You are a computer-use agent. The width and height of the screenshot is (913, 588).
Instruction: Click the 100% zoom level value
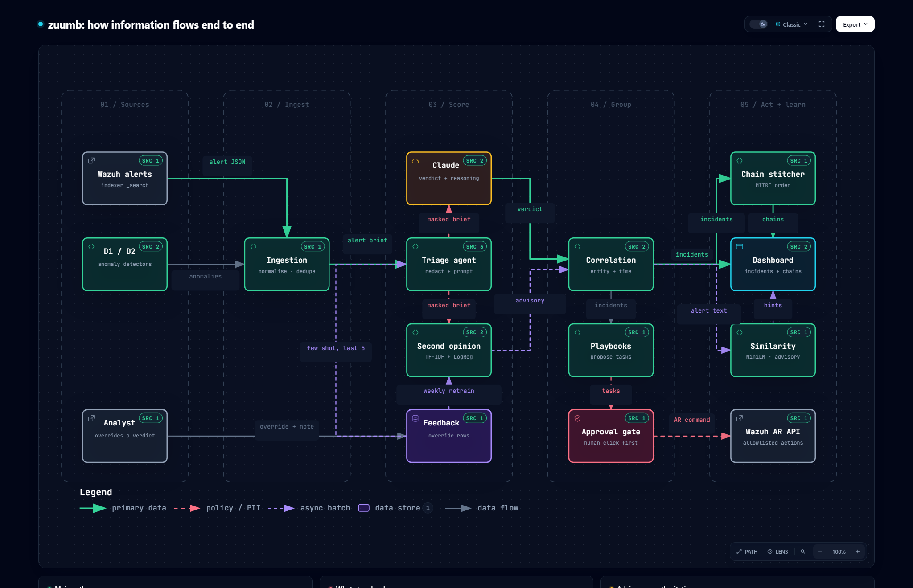(839, 551)
